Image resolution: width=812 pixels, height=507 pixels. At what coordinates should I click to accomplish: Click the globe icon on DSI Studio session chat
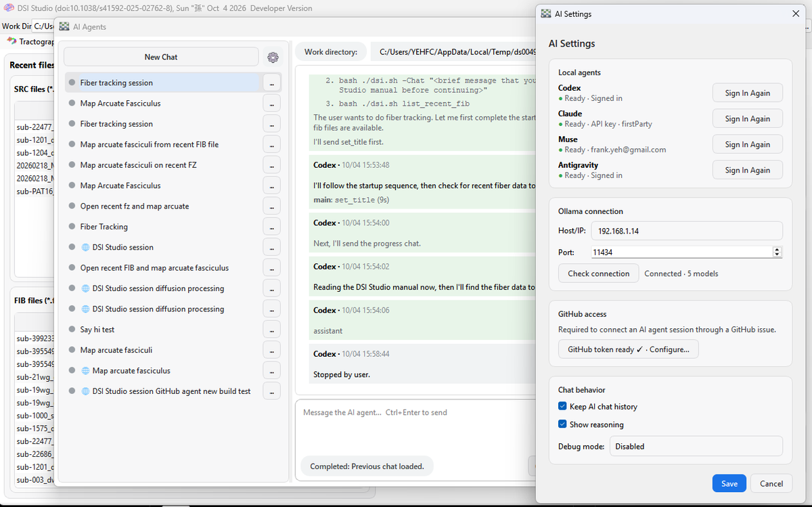(x=85, y=247)
